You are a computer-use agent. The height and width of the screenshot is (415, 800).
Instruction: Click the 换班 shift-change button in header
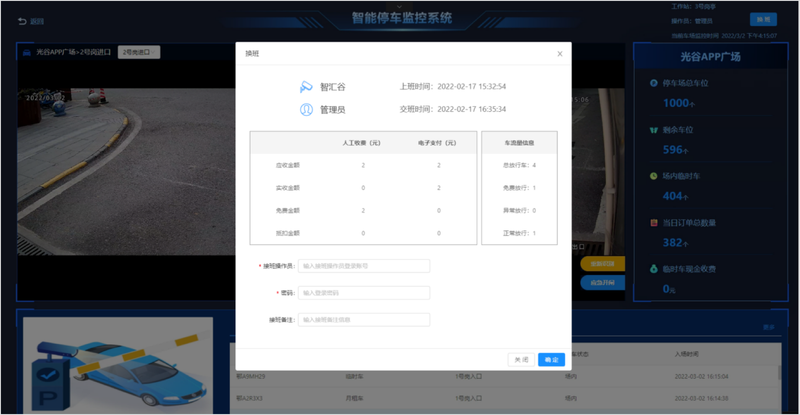(x=763, y=19)
